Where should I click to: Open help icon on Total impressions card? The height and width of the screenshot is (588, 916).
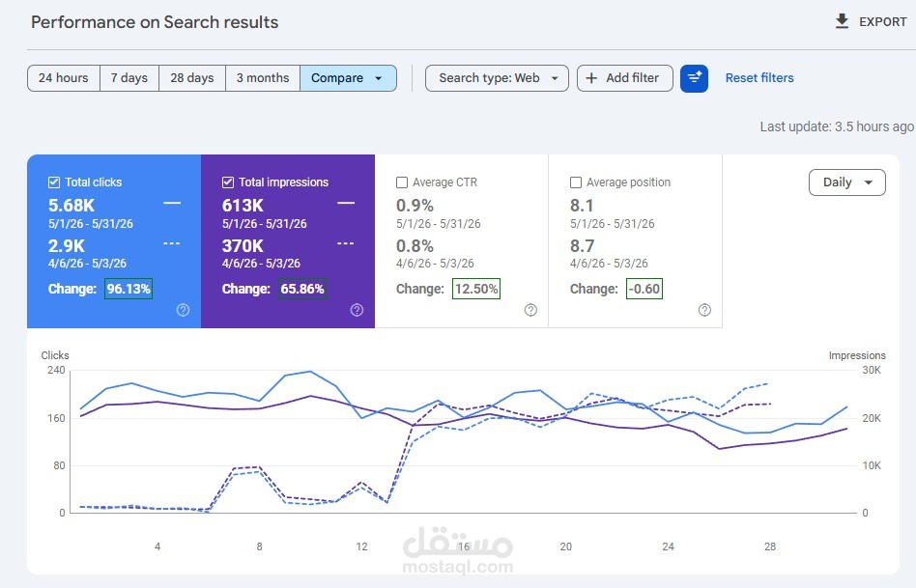357,310
